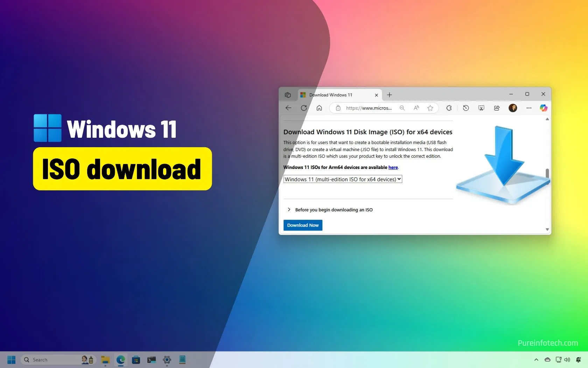Open the Extensions puzzle icon
The image size is (588, 368).
[449, 108]
